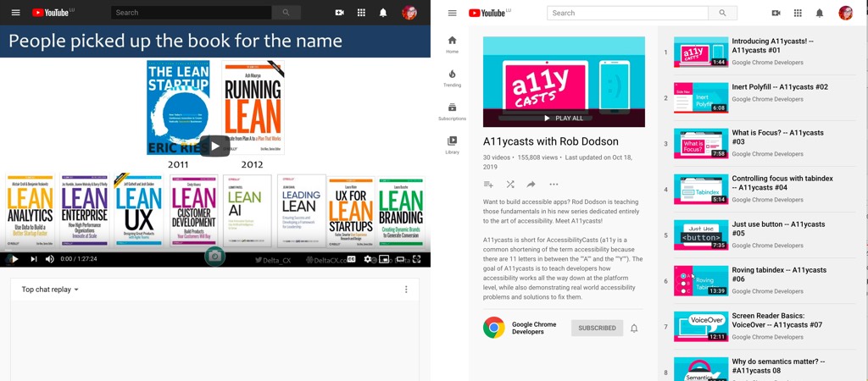Go to Subscriptions in the sidebar
The width and height of the screenshot is (868, 381).
tap(452, 112)
